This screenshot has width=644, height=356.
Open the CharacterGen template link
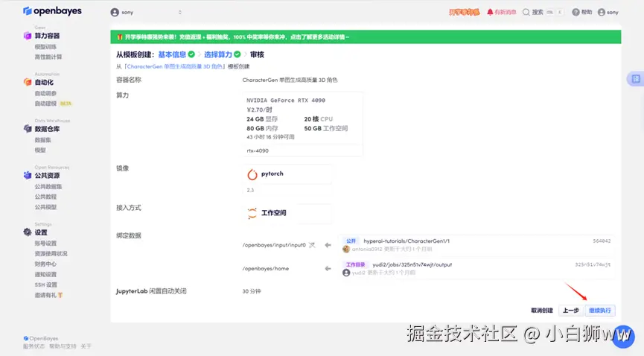click(x=174, y=66)
